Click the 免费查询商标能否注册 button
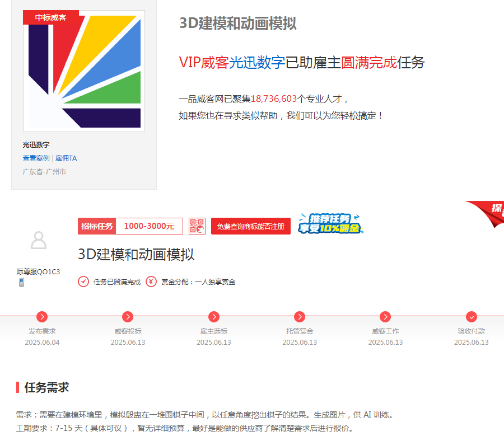The image size is (504, 436). (251, 226)
